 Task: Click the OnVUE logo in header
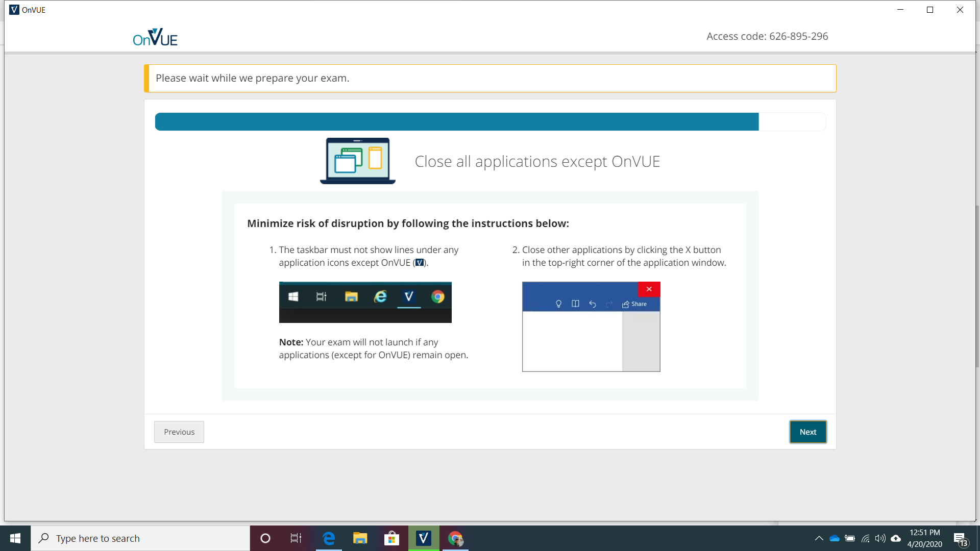tap(155, 37)
